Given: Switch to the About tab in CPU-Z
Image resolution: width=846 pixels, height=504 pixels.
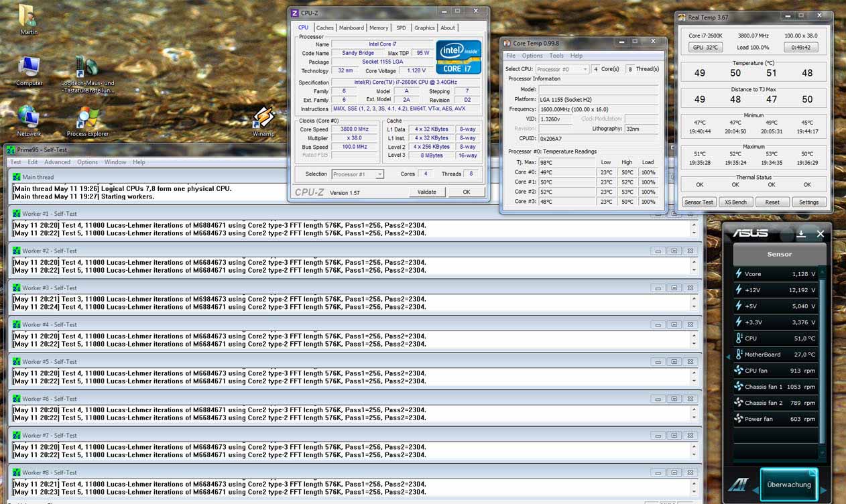Looking at the screenshot, I should click(x=448, y=28).
